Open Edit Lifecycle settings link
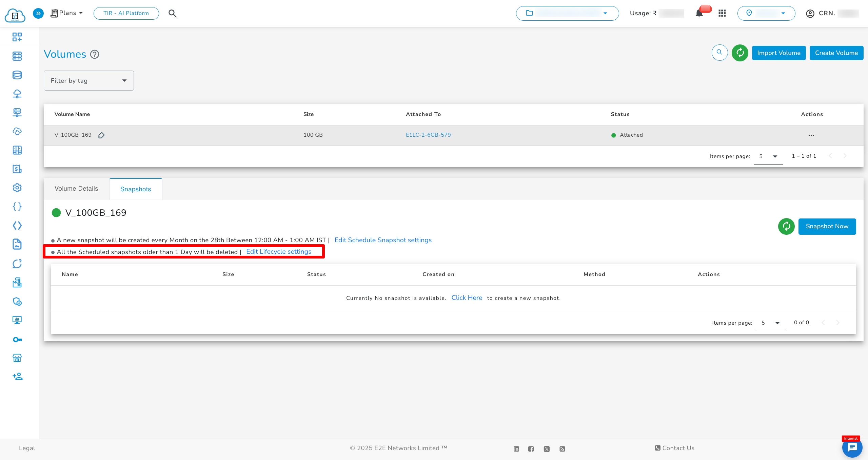Viewport: 868px width, 460px height. pos(279,252)
